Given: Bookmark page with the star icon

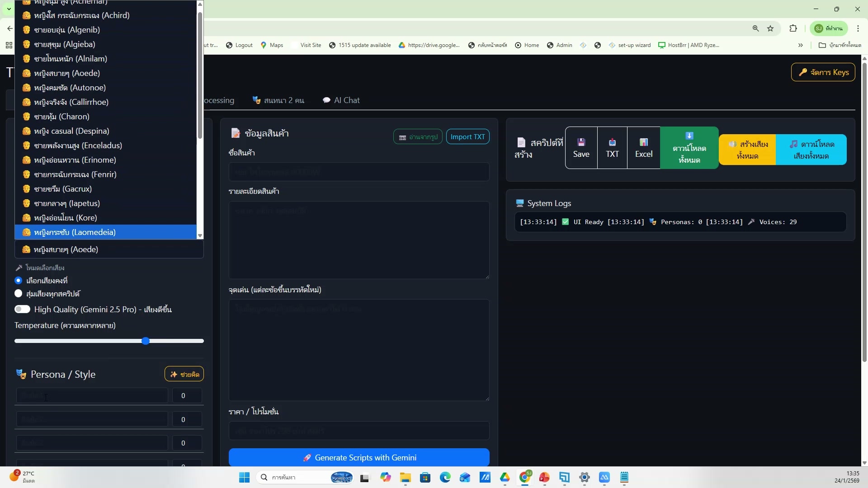Looking at the screenshot, I should coord(770,28).
